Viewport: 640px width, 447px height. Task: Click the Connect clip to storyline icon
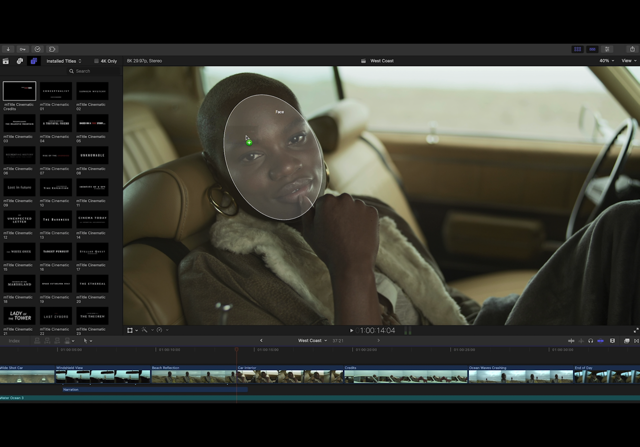point(37,341)
